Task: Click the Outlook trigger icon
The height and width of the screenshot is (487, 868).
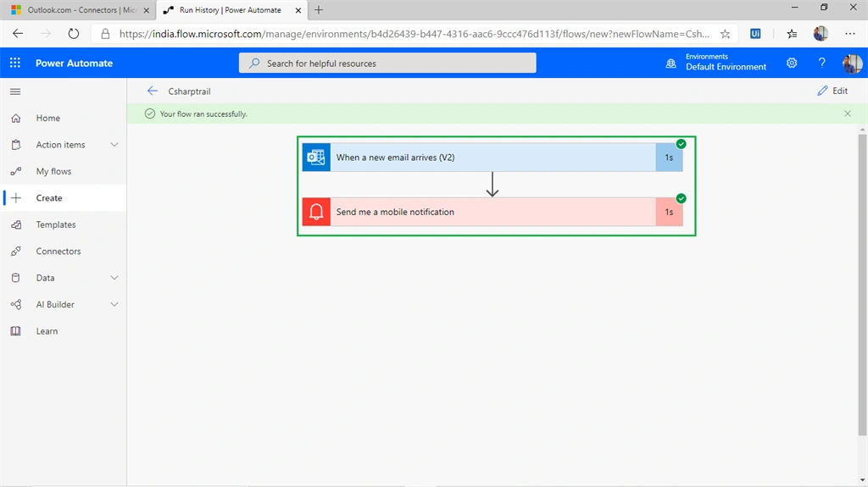Action: pos(316,158)
